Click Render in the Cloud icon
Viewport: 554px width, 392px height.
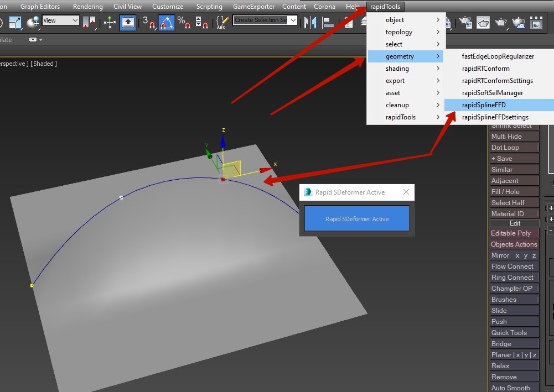(x=519, y=23)
